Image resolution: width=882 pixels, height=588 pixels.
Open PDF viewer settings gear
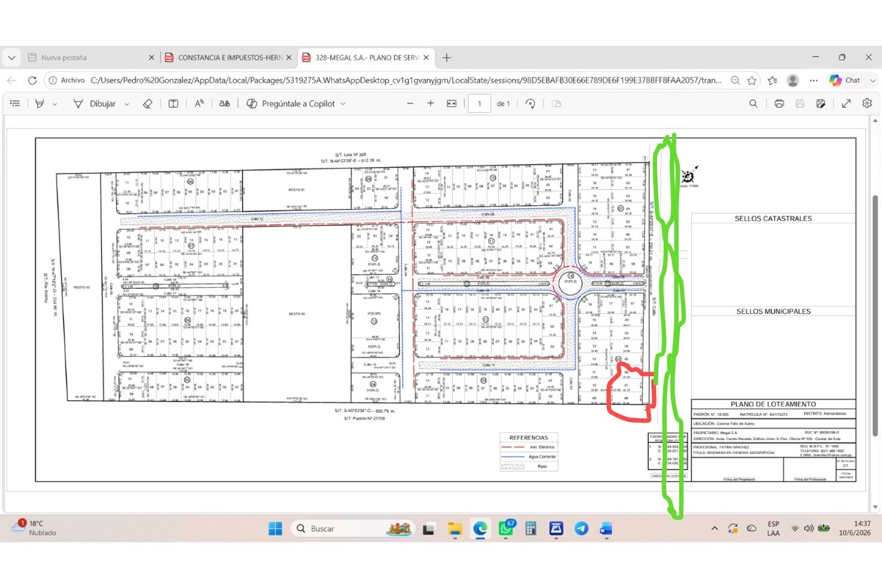tap(867, 104)
